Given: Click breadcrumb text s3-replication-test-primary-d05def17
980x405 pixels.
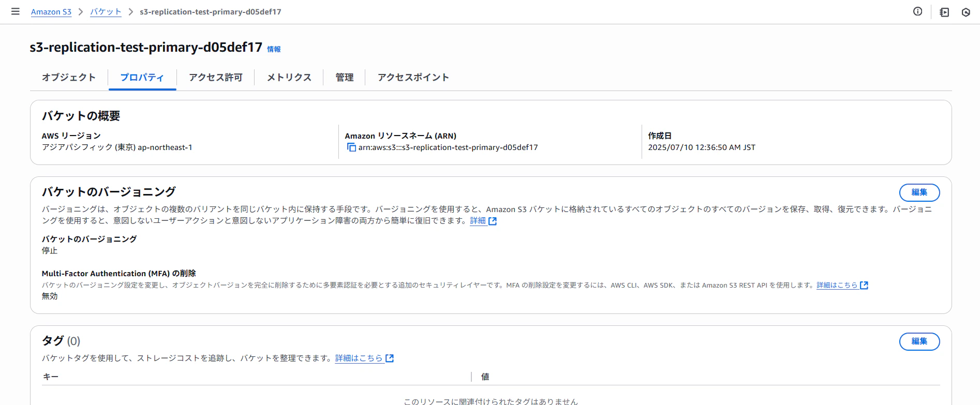Looking at the screenshot, I should [211, 11].
